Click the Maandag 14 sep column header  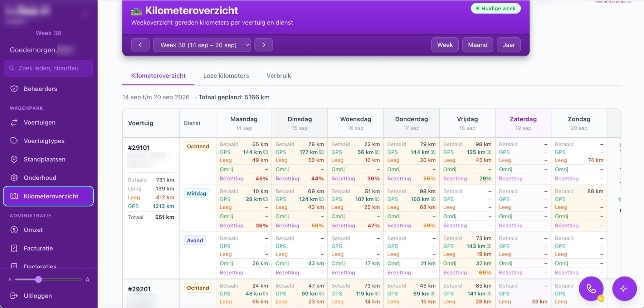point(244,123)
